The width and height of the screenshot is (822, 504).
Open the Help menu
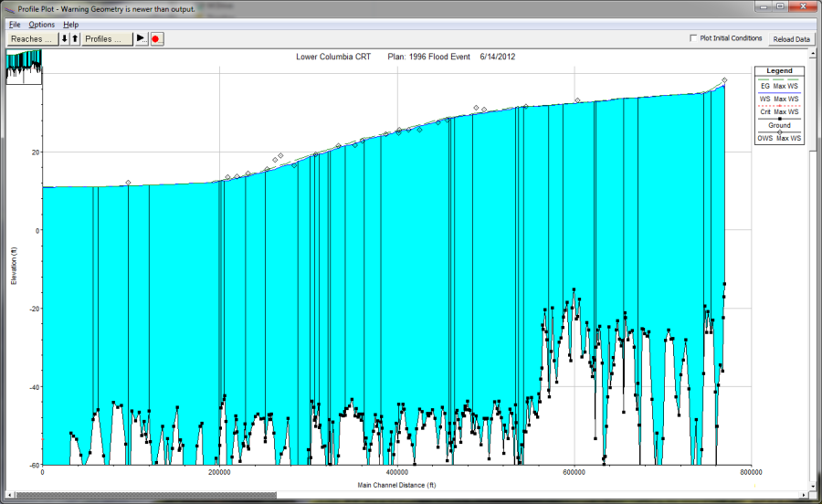(x=70, y=25)
